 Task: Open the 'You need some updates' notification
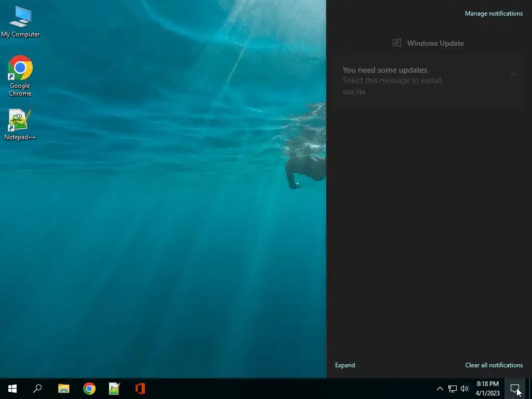pos(429,81)
